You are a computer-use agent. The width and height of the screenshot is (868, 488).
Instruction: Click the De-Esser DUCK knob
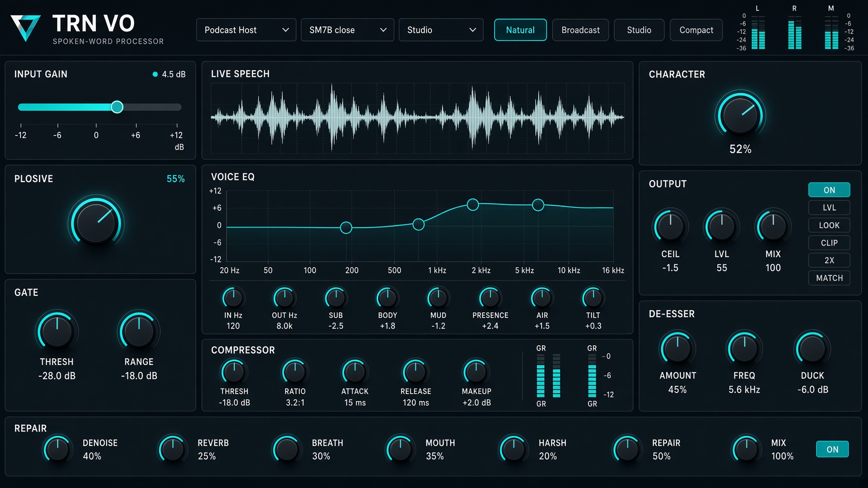tap(812, 348)
